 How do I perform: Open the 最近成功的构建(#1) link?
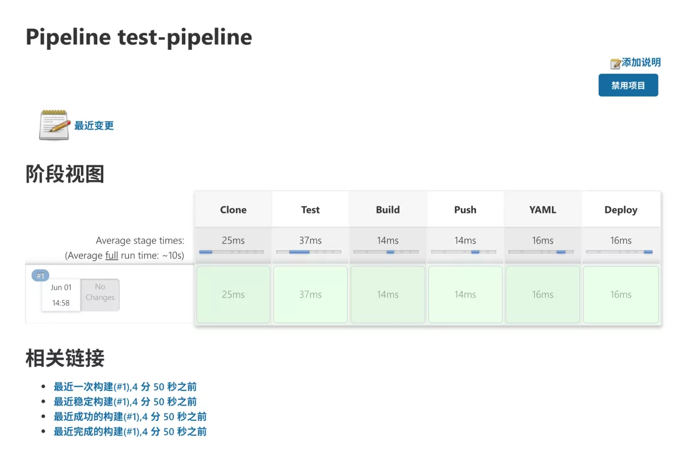pos(130,417)
